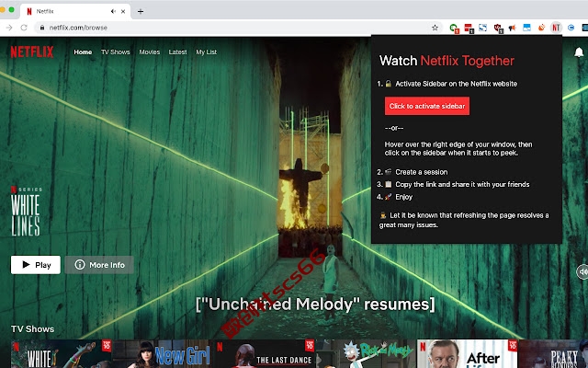Image resolution: width=588 pixels, height=368 pixels.
Task: Click the red bars extension icon
Action: [469, 28]
